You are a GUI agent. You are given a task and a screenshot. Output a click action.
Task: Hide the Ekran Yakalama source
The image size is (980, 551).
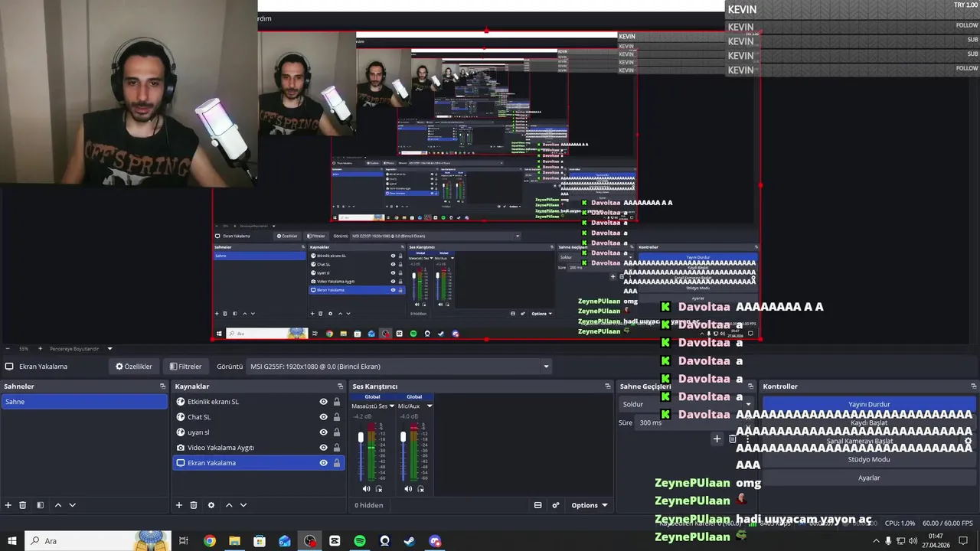coord(323,463)
